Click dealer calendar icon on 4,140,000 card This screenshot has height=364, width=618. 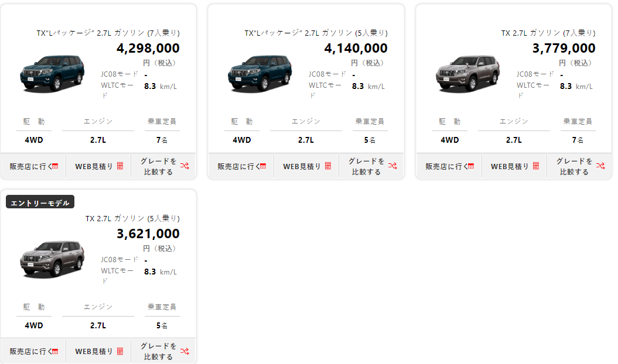point(263,166)
